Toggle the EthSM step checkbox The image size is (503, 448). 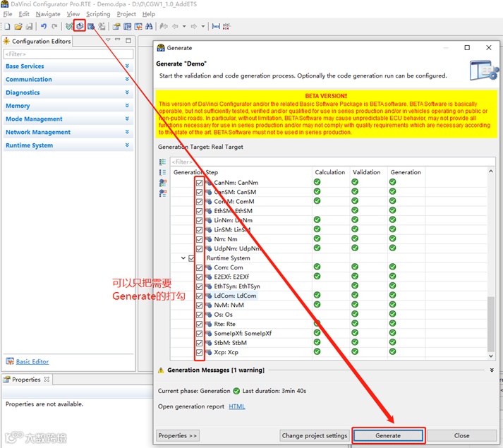(199, 211)
